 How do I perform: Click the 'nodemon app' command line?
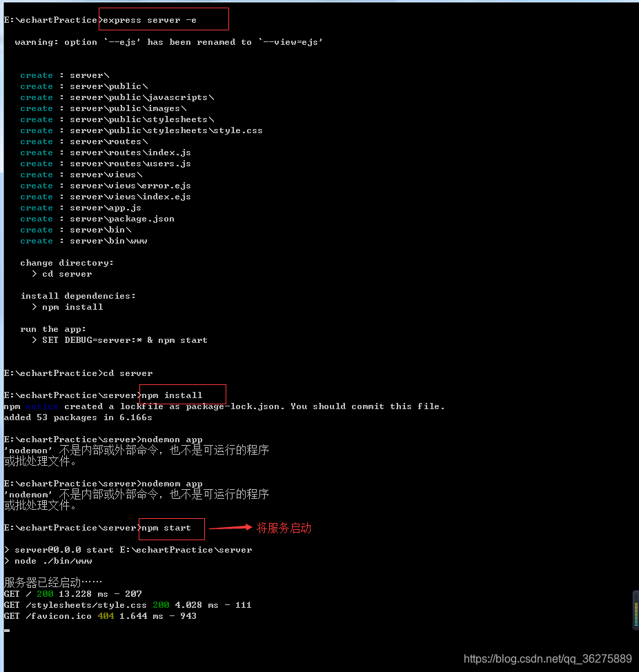coord(103,439)
